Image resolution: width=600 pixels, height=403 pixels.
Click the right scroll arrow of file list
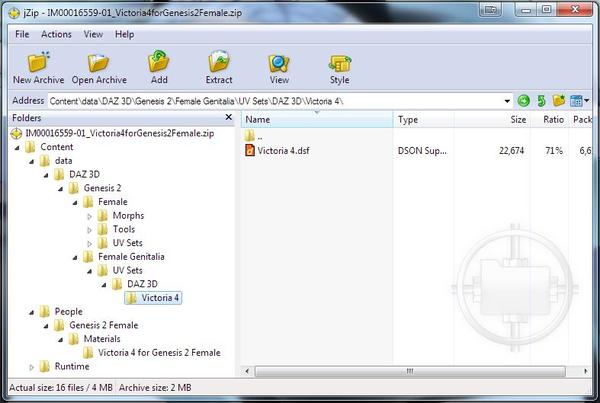[x=585, y=371]
